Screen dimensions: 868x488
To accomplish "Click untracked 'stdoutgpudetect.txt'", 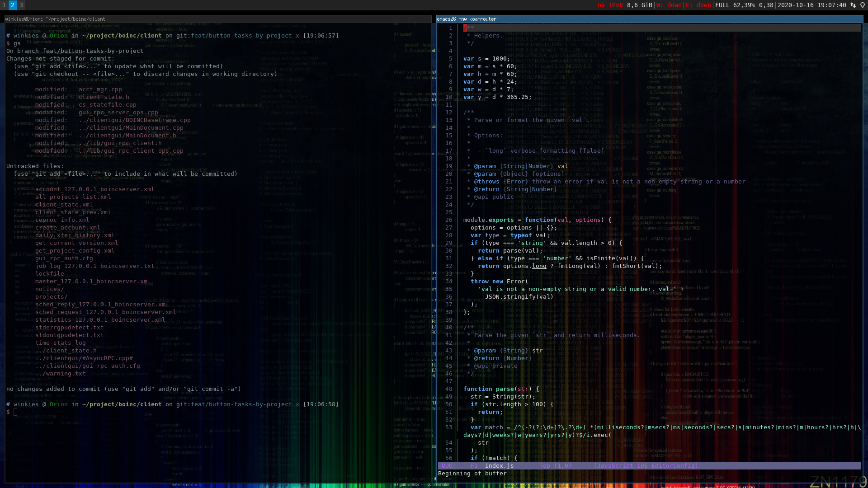I will click(70, 335).
